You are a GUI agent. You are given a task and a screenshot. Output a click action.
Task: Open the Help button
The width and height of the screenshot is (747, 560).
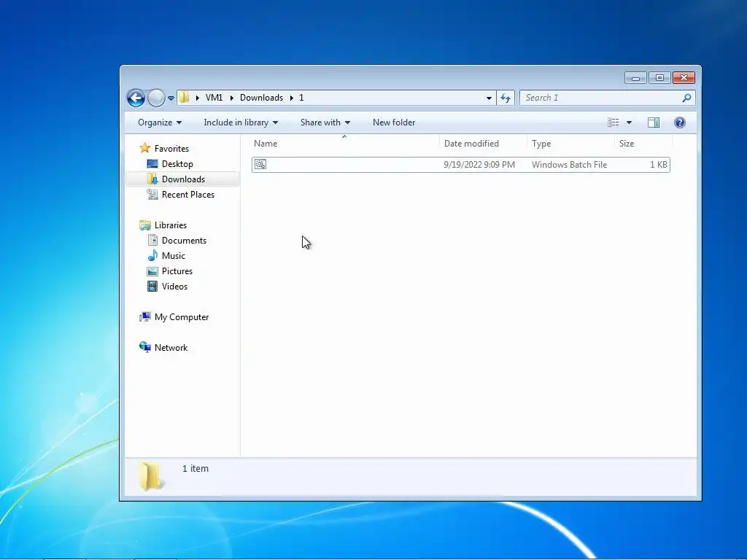click(680, 122)
